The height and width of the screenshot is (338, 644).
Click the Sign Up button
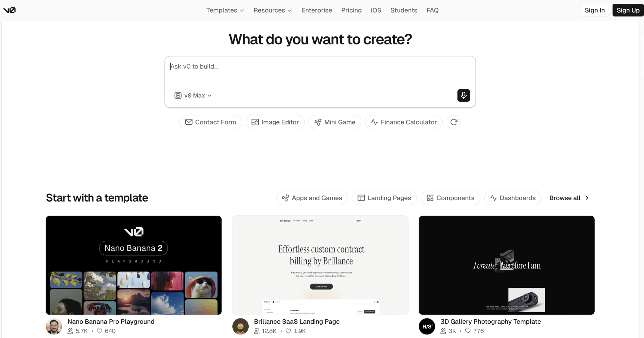tap(628, 10)
